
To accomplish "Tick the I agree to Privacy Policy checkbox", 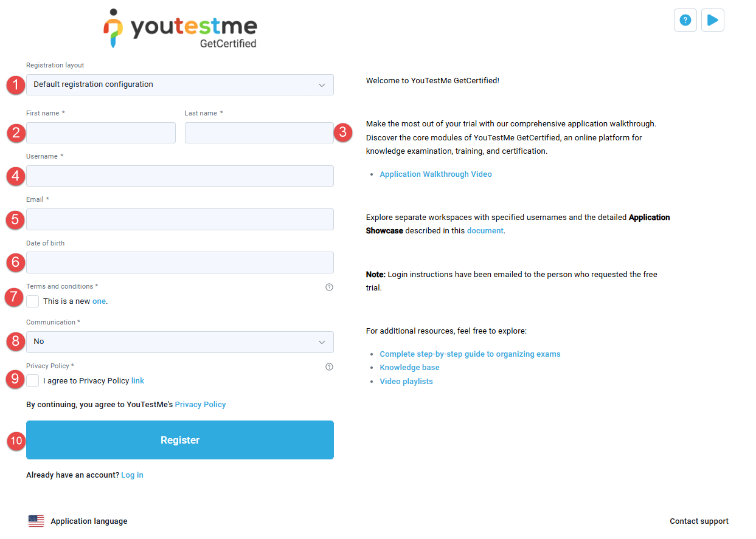I will (33, 381).
